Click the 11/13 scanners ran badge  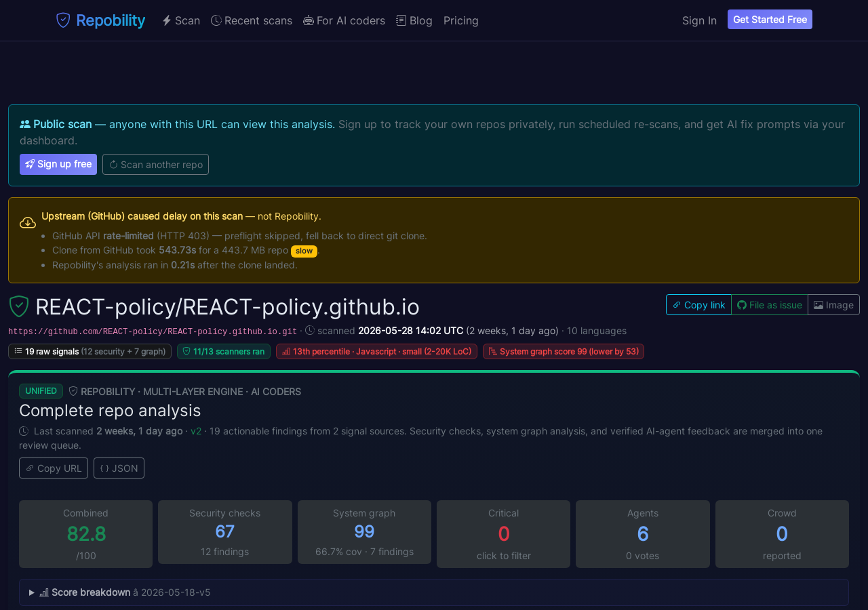point(224,351)
